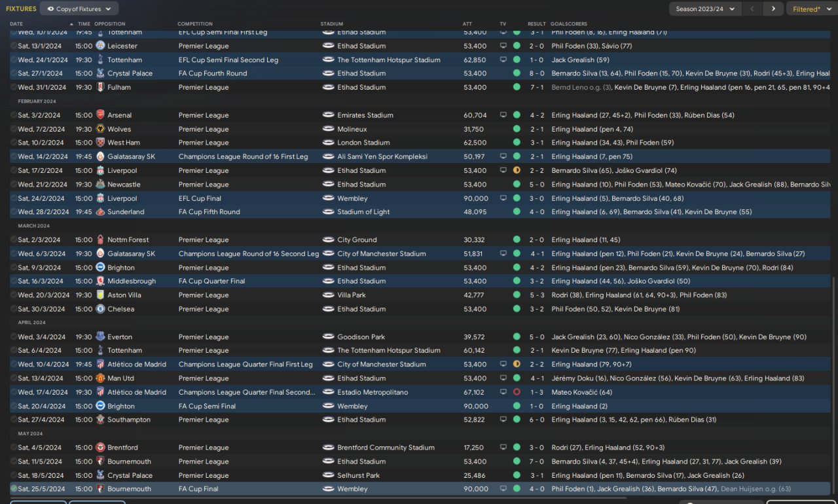Click the stadium icon beside Selhurst Park
Image resolution: width=838 pixels, height=504 pixels.
[x=328, y=476]
